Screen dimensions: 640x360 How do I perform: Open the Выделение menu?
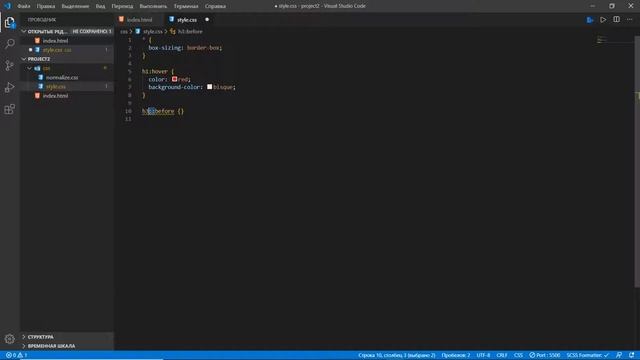click(x=75, y=6)
